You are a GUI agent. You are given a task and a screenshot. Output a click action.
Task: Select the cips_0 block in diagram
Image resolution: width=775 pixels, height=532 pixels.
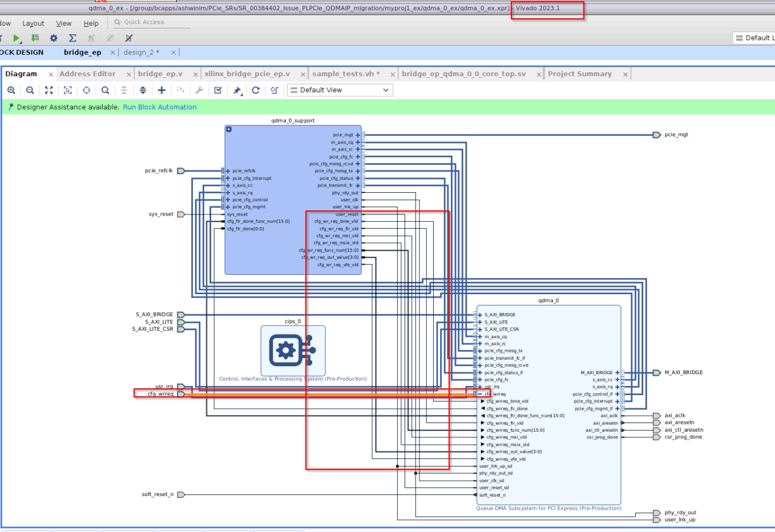pos(293,350)
